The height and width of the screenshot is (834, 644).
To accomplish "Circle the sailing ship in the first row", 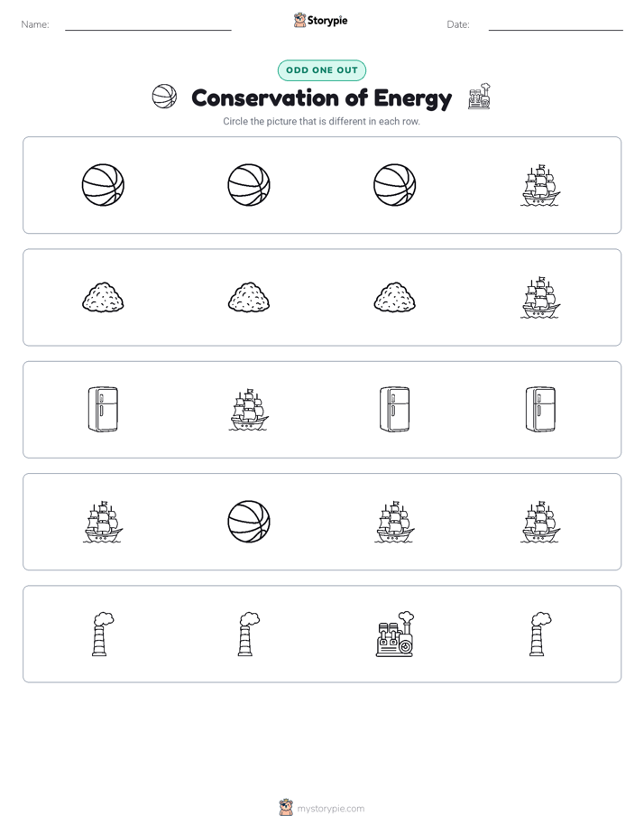I will coord(540,185).
